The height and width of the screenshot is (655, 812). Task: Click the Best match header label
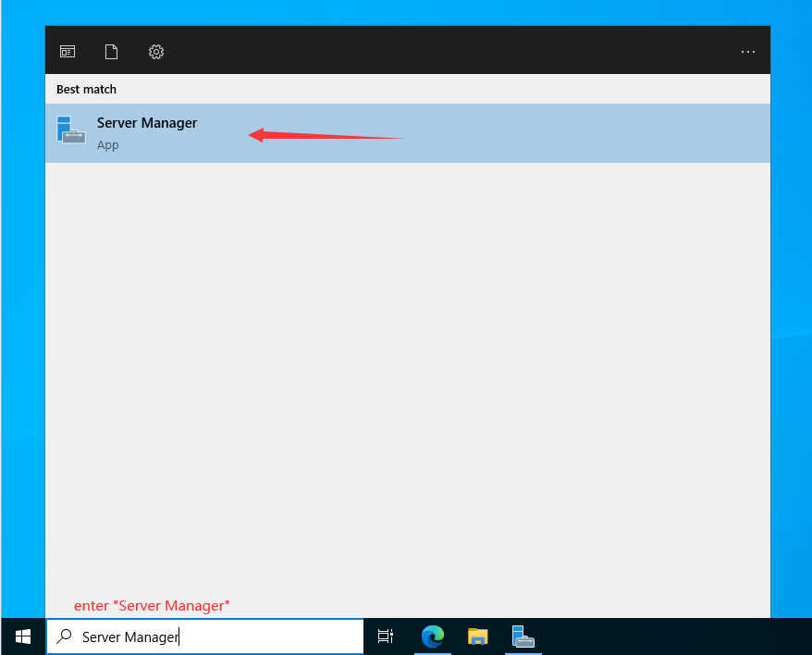86,90
